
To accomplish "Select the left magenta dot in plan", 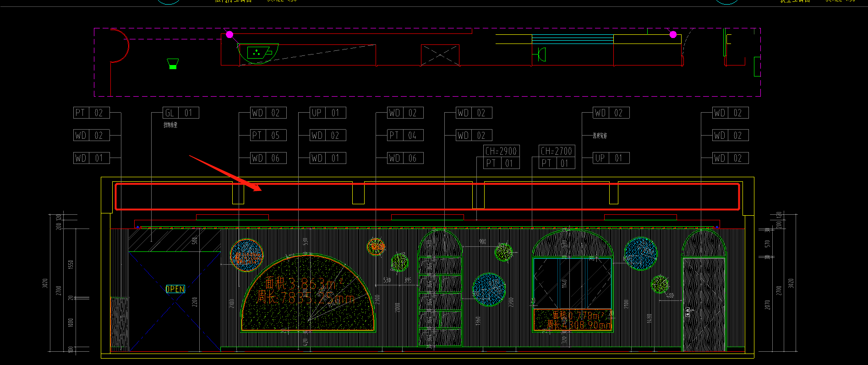I will point(229,34).
